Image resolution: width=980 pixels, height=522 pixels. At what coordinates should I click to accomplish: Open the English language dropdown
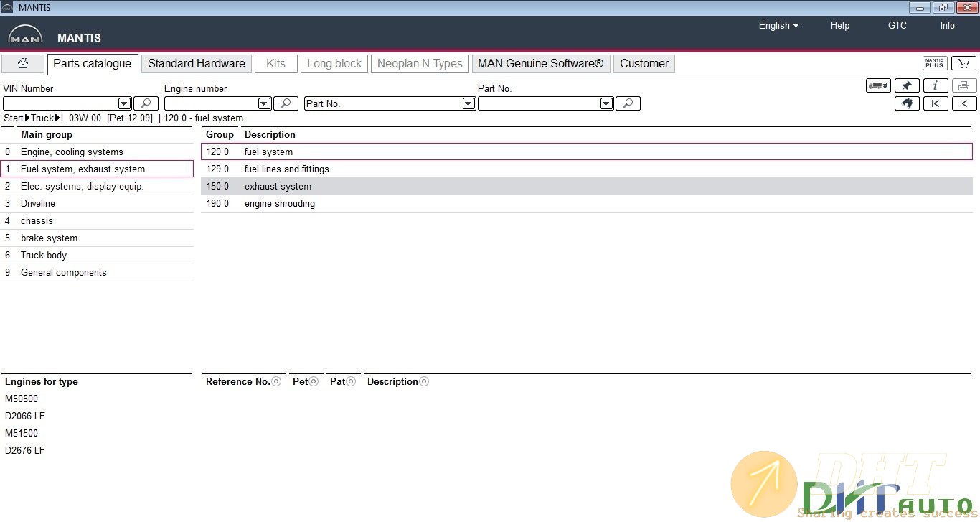tap(778, 25)
